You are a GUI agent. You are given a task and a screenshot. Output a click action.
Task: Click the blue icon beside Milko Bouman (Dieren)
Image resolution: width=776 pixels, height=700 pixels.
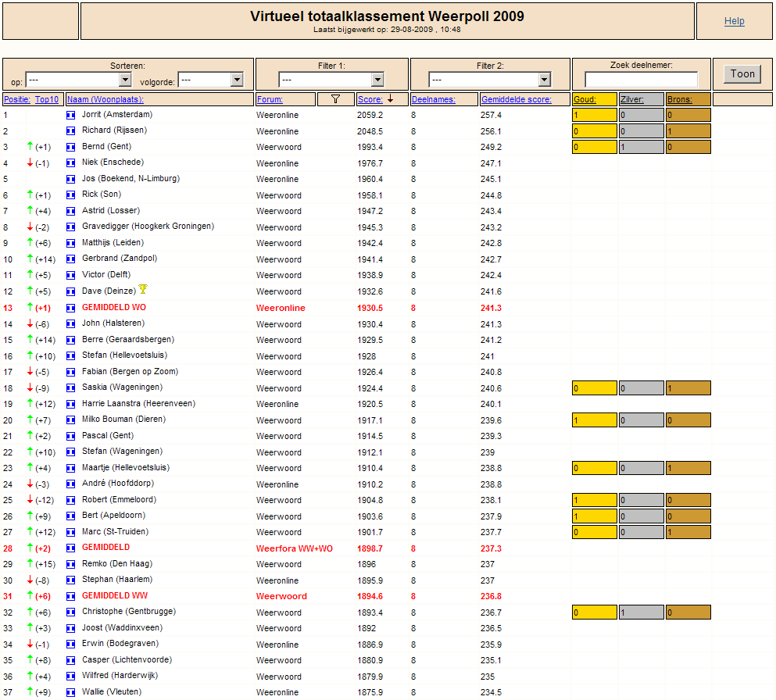(x=71, y=420)
